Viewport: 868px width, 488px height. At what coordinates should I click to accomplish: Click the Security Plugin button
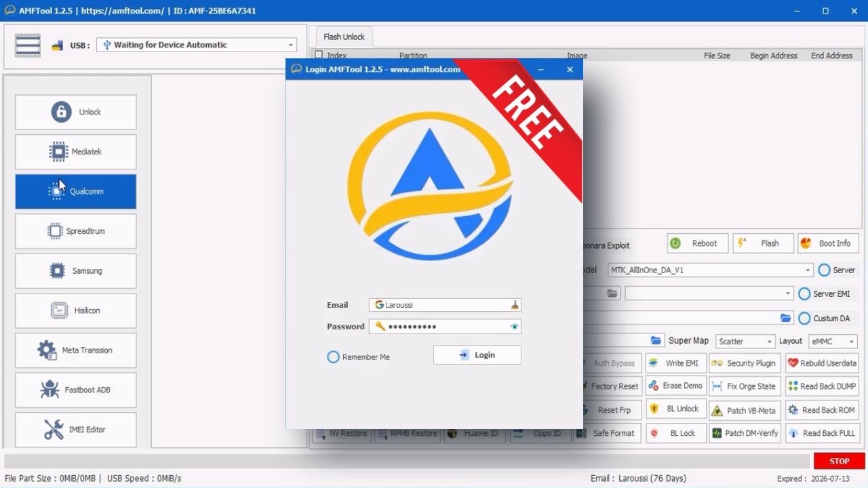[745, 363]
